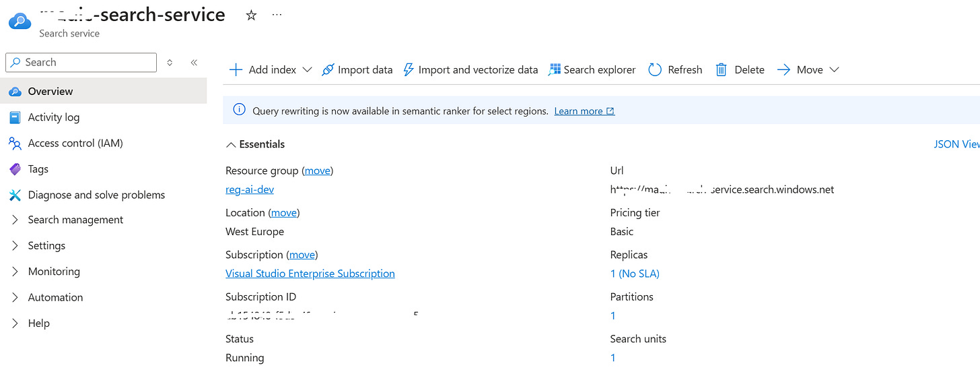Expand the Monitoring sidebar group
Screen dimensions: 980x376
click(x=15, y=272)
